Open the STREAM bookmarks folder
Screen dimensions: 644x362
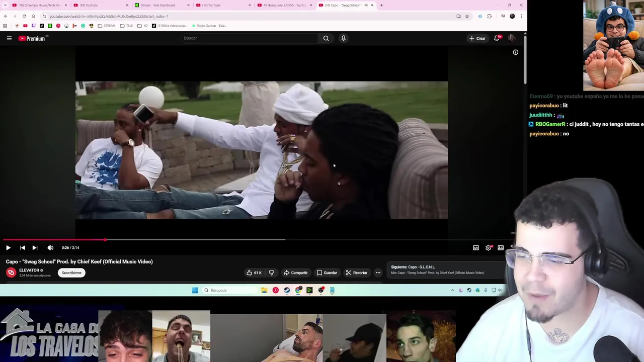coord(107,26)
